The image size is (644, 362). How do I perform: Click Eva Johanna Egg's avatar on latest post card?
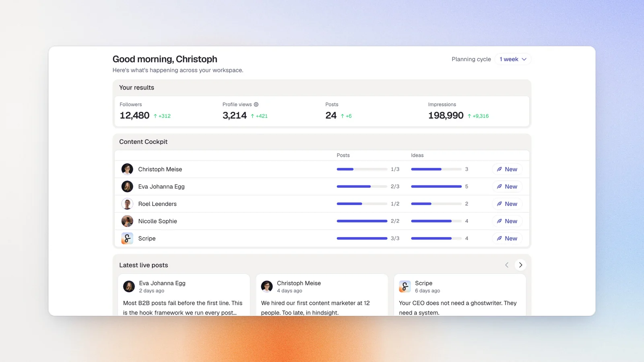129,286
